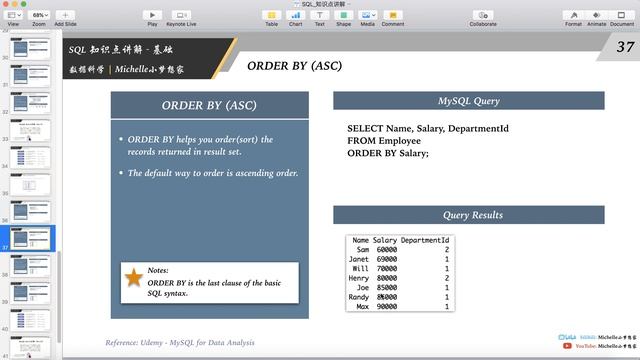Insert a Table
This screenshot has height=360, width=640.
(x=271, y=15)
